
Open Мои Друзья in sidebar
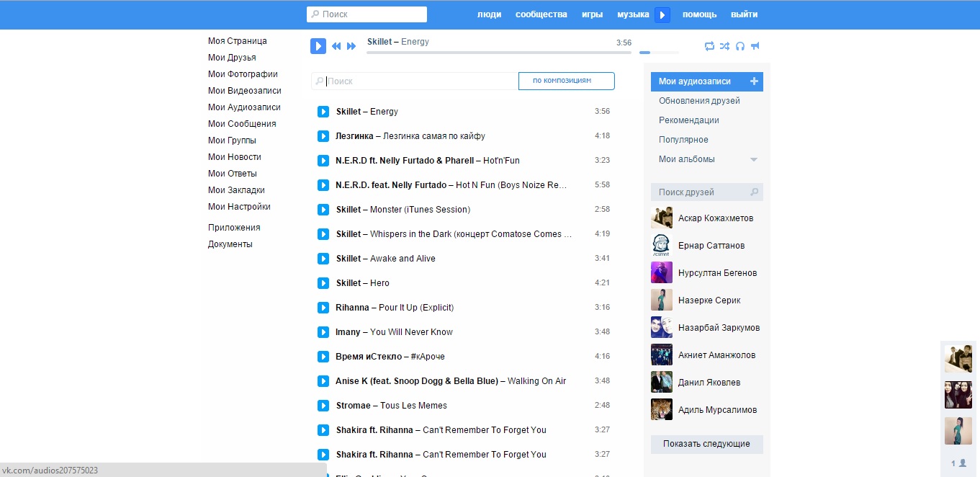click(x=232, y=58)
